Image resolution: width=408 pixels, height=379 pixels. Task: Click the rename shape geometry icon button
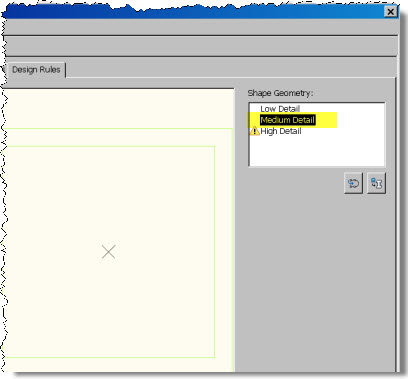click(376, 183)
